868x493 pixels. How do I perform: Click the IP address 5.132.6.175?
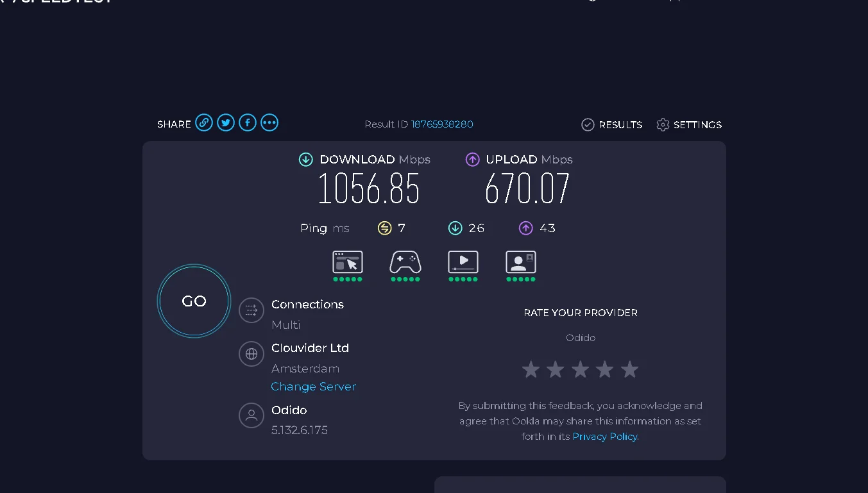pyautogui.click(x=300, y=430)
